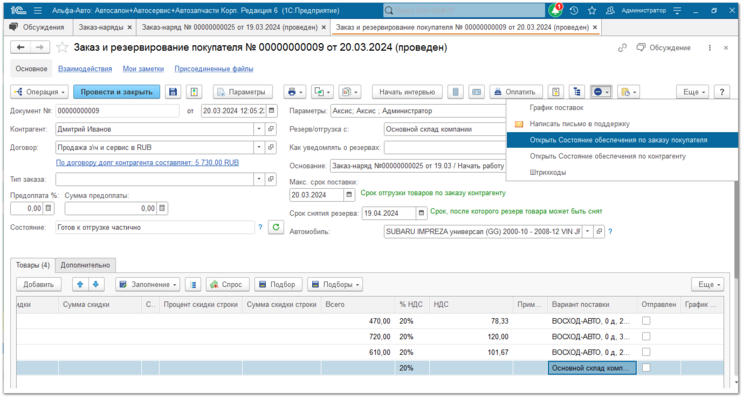Copy link to document icon
Screen dimensions: 743x398
[x=622, y=47]
